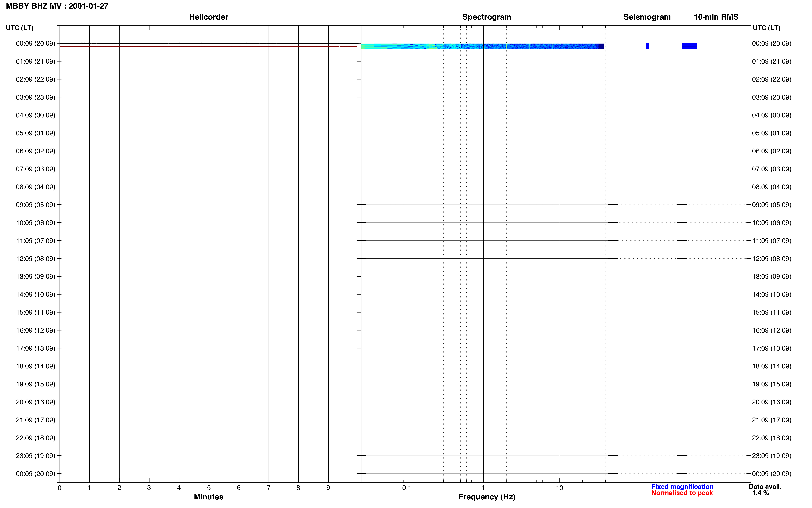Select the 10-min RMS panel heading

716,17
